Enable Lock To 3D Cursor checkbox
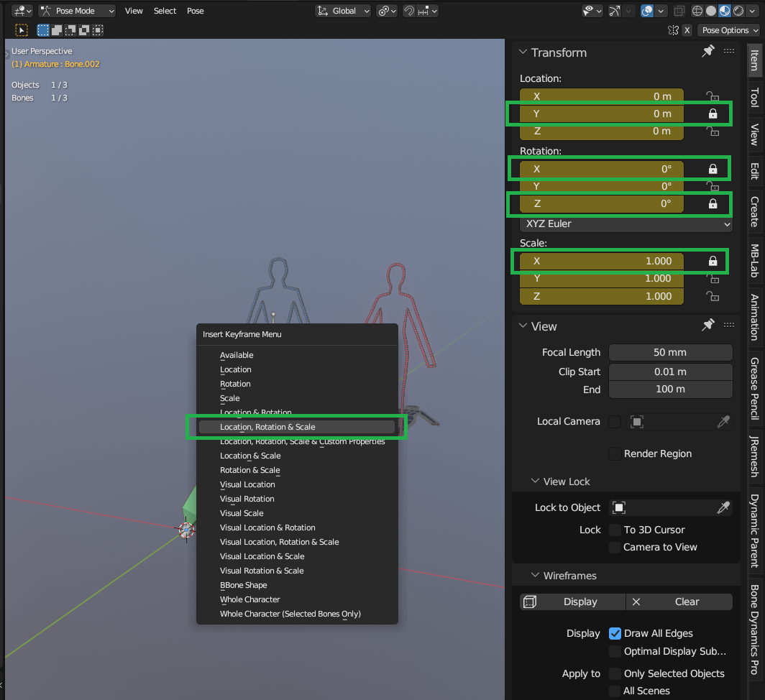This screenshot has height=700, width=765. pos(615,530)
